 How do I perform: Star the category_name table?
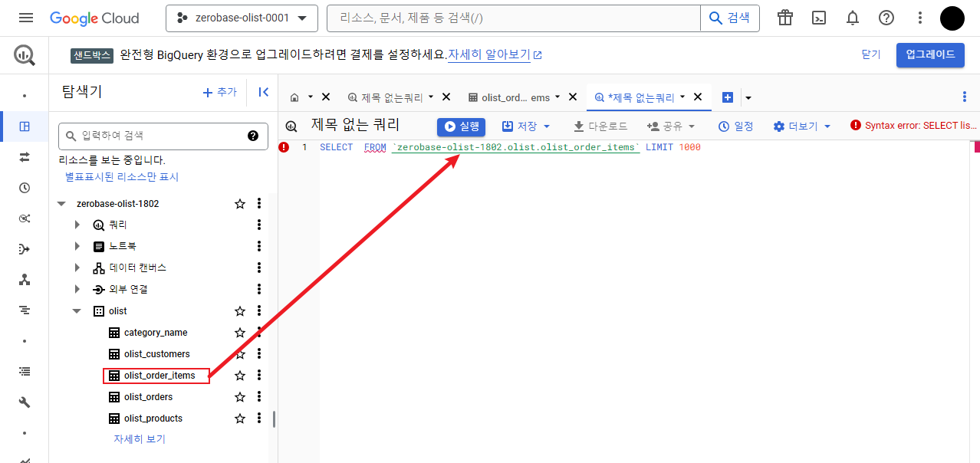(240, 333)
